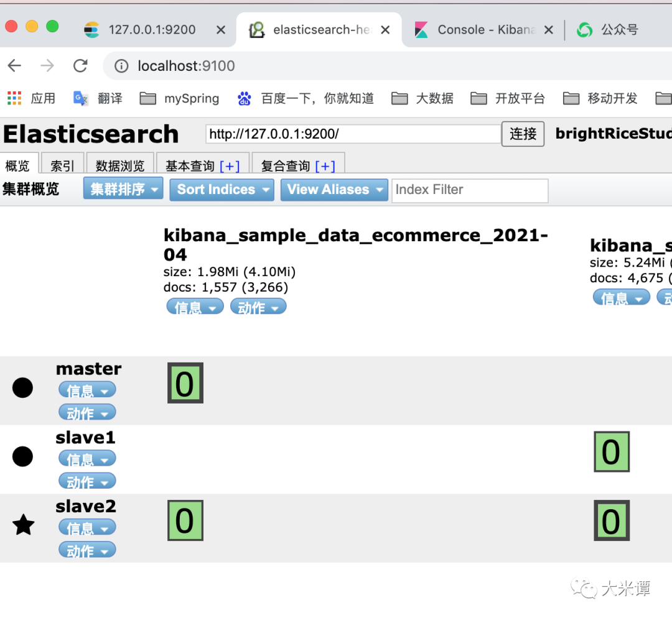The height and width of the screenshot is (618, 672).
Task: Click the slave1 node circle icon
Action: pyautogui.click(x=23, y=456)
